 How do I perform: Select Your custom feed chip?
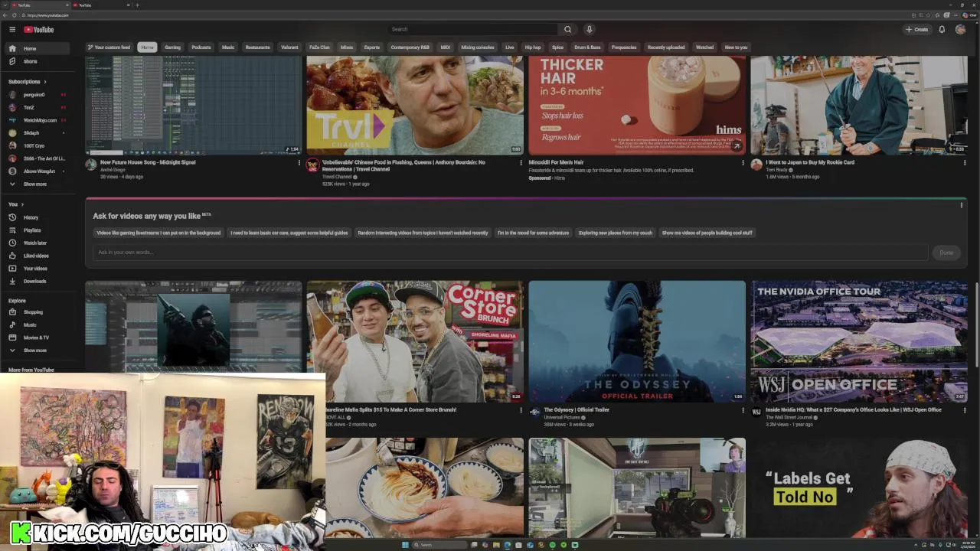(x=109, y=47)
